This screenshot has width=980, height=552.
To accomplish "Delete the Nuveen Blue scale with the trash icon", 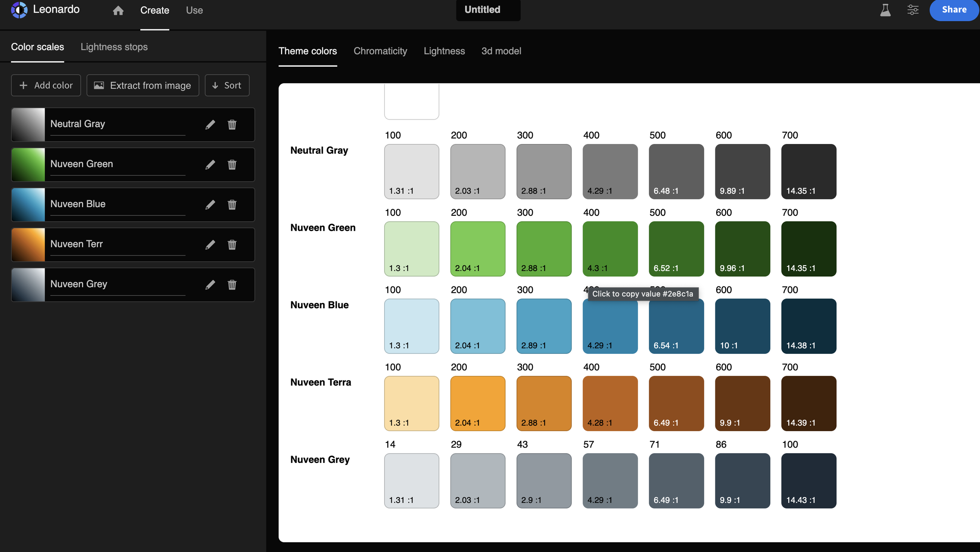I will click(232, 205).
